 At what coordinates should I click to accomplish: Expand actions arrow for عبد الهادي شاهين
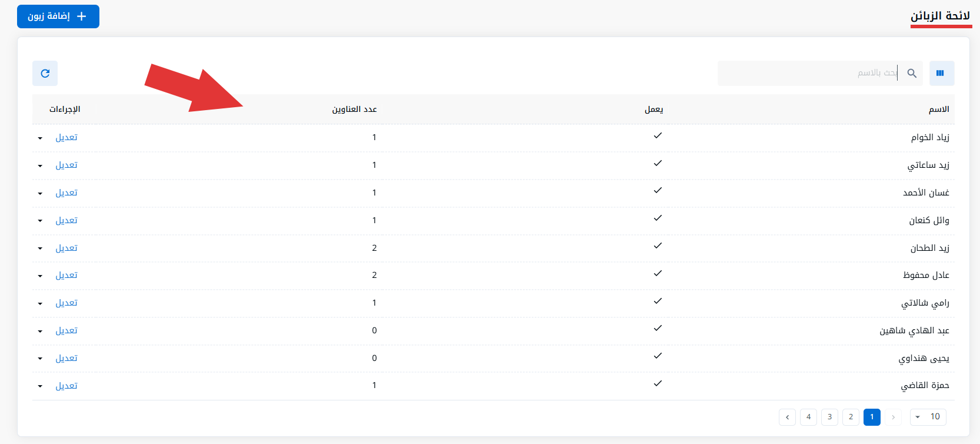[40, 332]
